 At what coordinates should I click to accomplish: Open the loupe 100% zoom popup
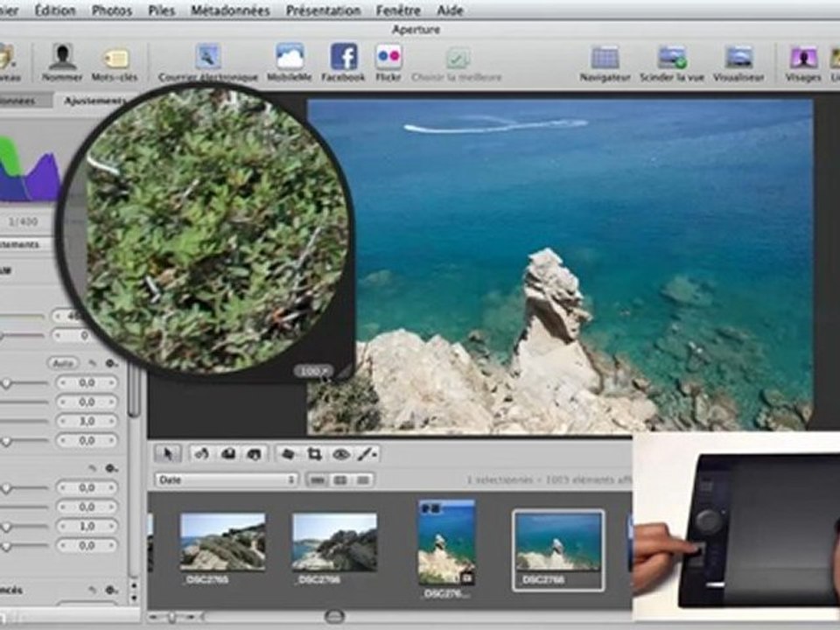click(x=313, y=371)
